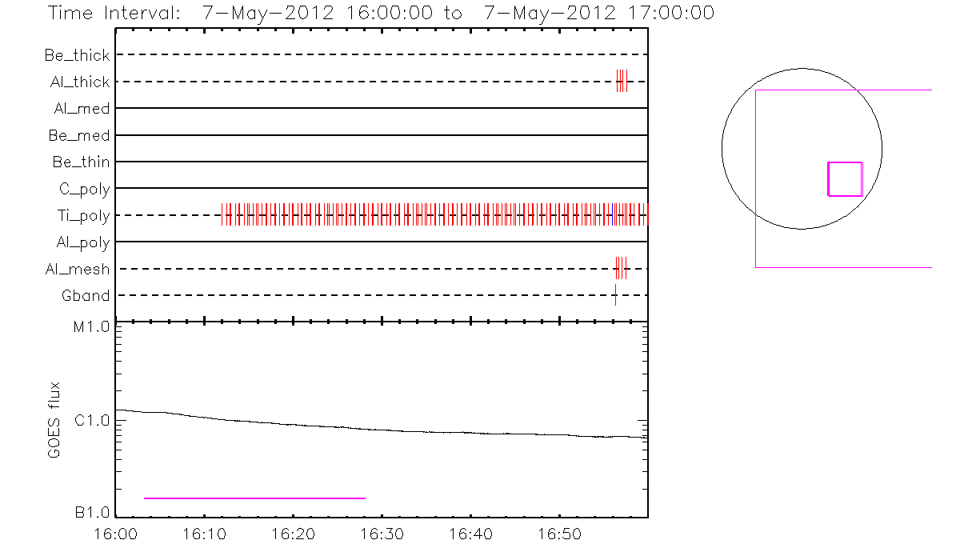Click the 16:10 time axis label
960x560 pixels.
[x=204, y=534]
